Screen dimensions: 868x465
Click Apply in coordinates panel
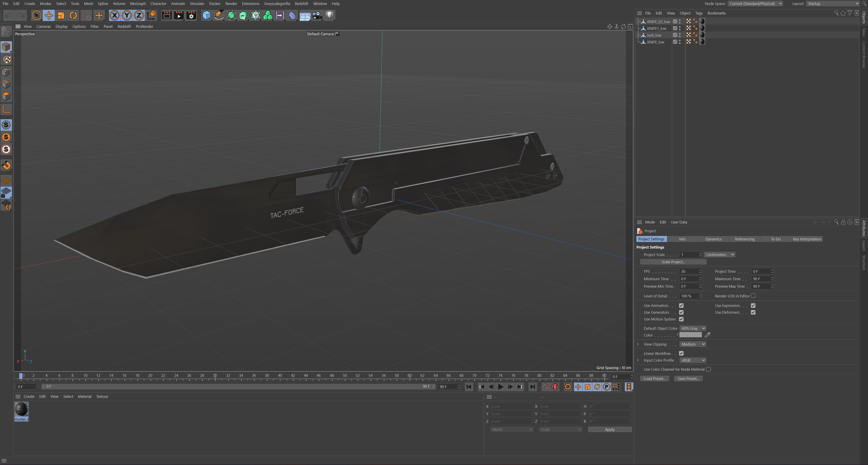pyautogui.click(x=610, y=429)
